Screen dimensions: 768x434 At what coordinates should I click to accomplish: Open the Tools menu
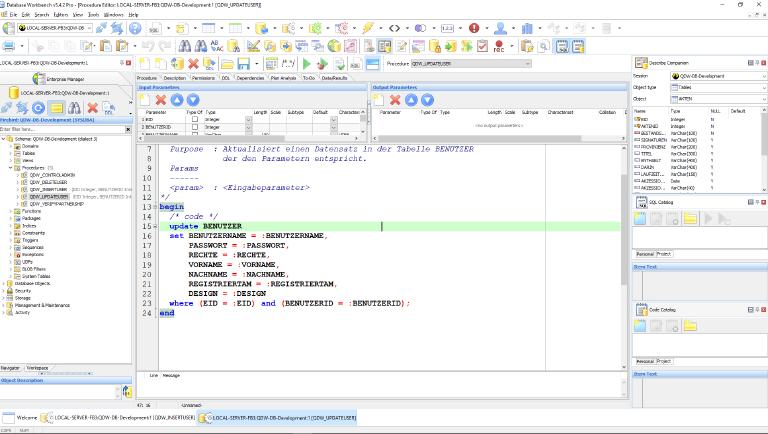[93, 15]
